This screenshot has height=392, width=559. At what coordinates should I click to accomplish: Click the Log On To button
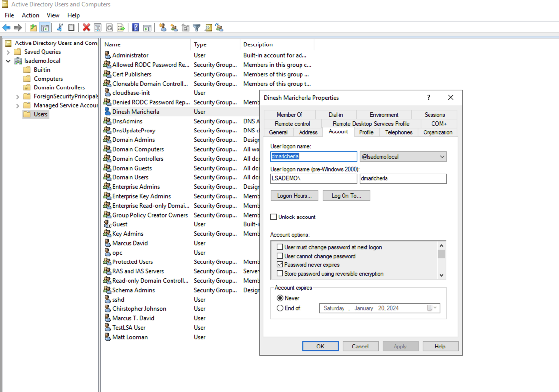[346, 196]
